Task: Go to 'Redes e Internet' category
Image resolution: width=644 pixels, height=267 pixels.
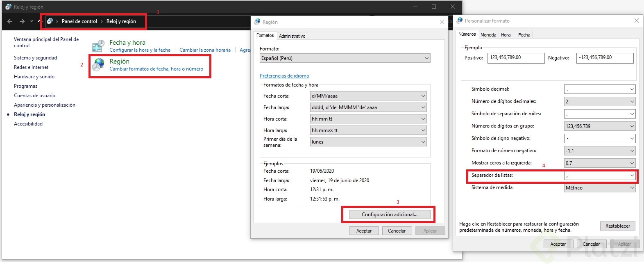Action: point(31,67)
